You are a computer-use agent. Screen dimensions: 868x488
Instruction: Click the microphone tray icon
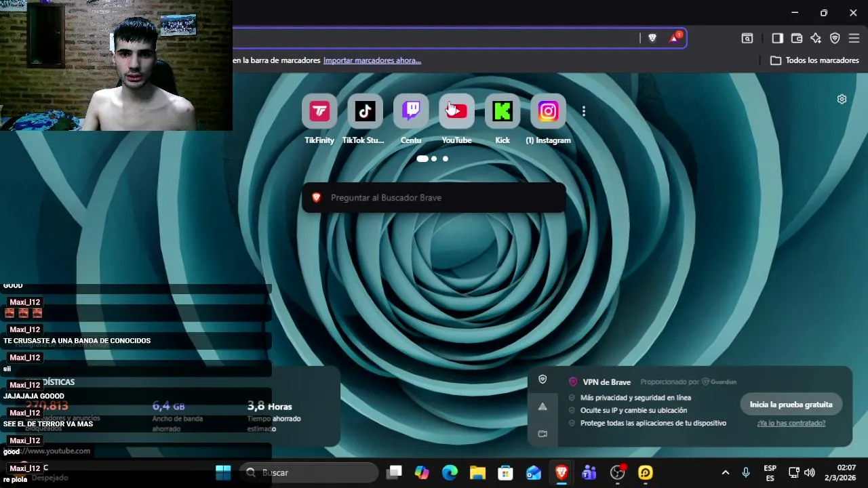click(x=746, y=472)
